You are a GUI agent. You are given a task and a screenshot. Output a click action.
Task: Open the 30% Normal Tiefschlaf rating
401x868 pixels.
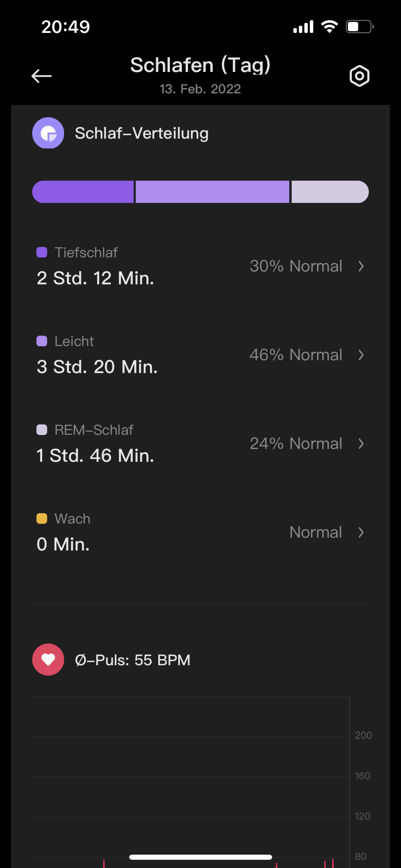(296, 266)
